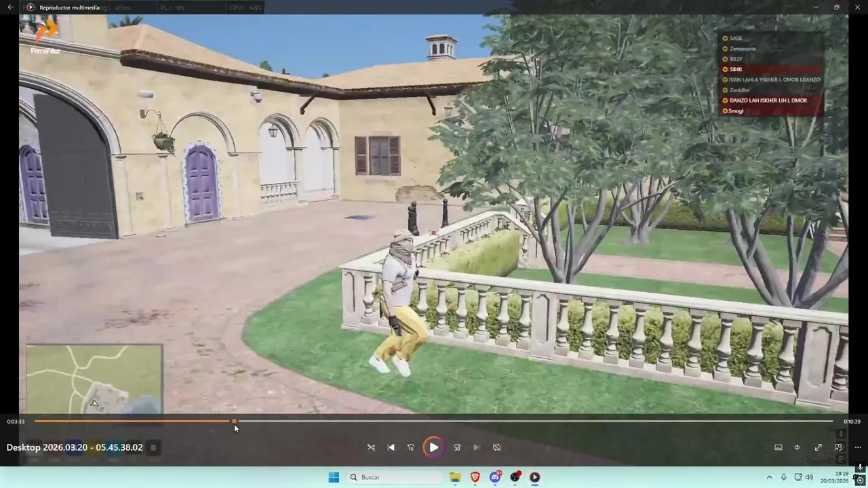The height and width of the screenshot is (488, 868).
Task: Open Discord from the taskbar
Action: [x=495, y=477]
